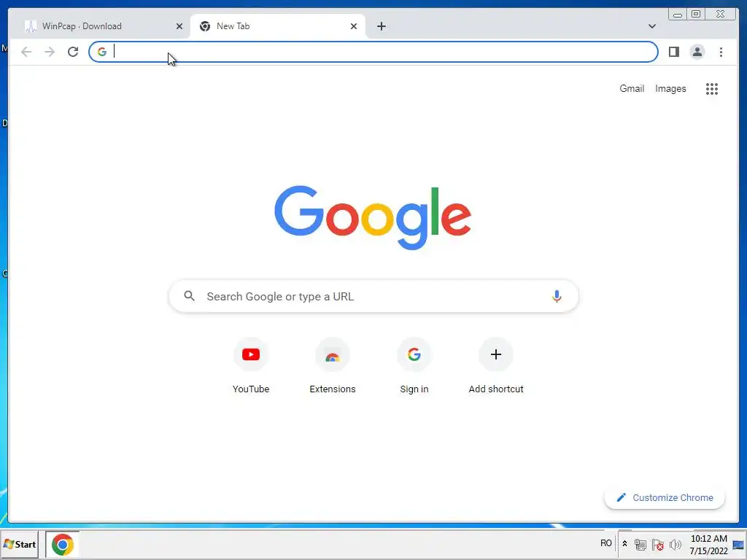Click the Chrome taskbar icon

pos(63,544)
